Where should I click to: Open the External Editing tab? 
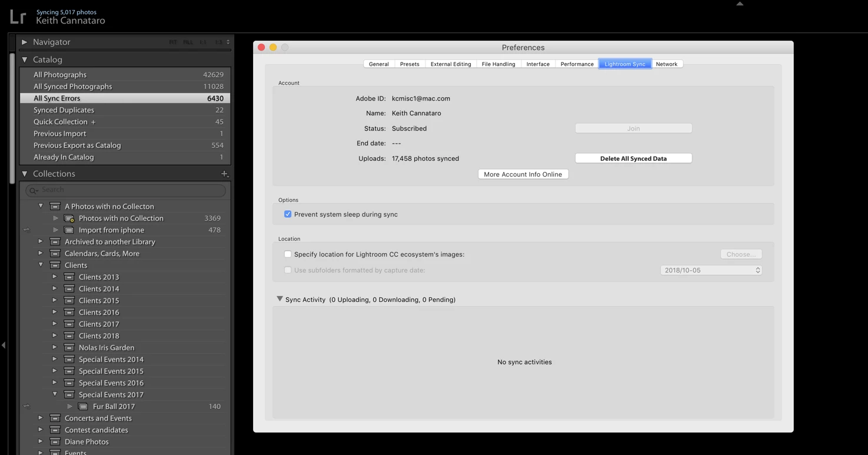(451, 64)
